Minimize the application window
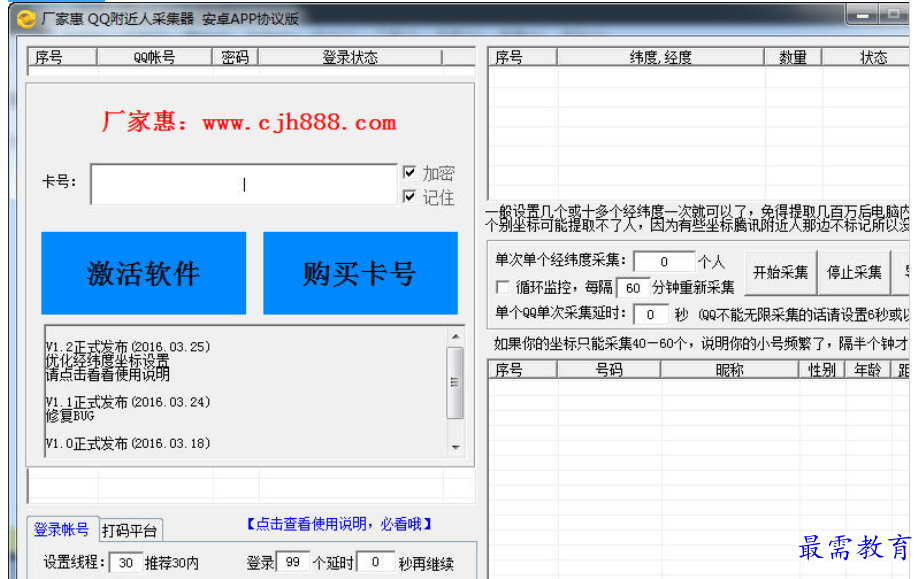920x579 pixels. tap(862, 15)
